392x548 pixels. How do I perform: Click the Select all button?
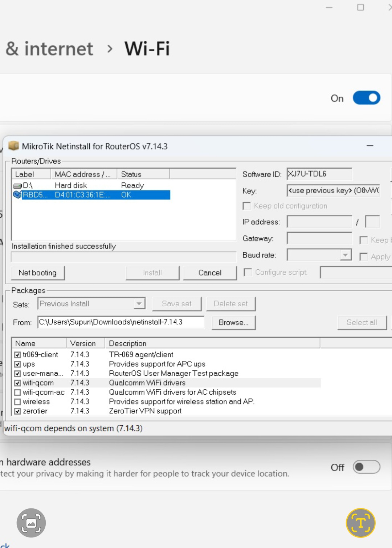tap(362, 322)
